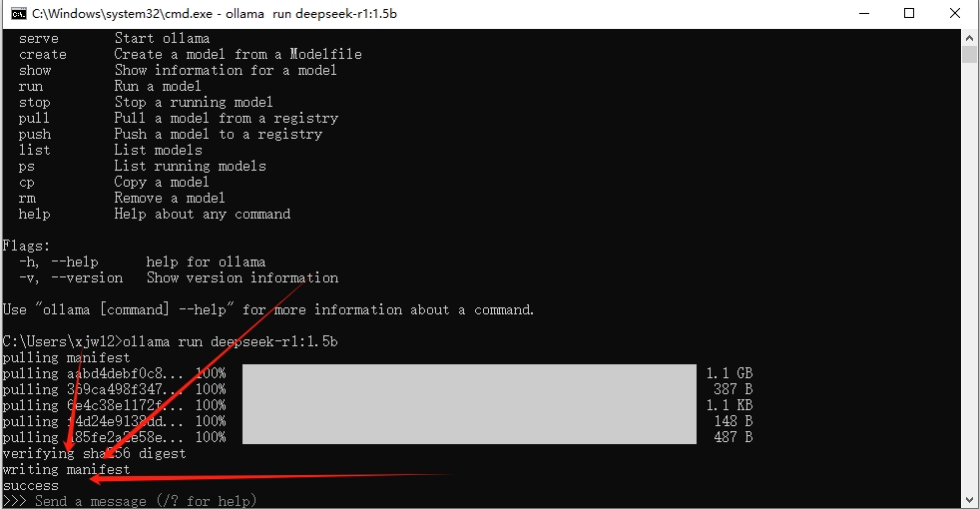Click 'Create a model from a Modelfile' description
This screenshot has height=509, width=980.
click(x=239, y=55)
